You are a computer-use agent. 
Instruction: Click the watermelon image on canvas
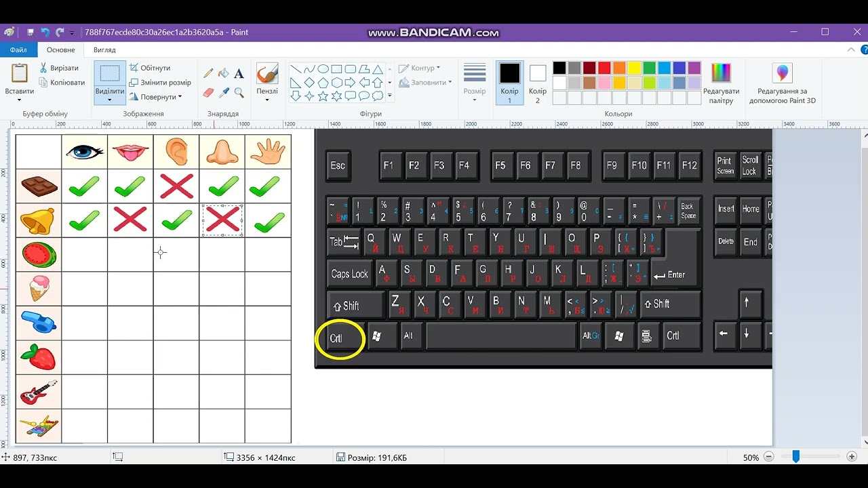tap(38, 255)
